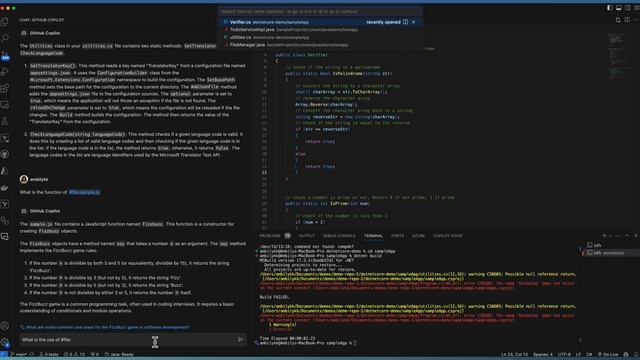Click the user avatar andolykk in chat
Image resolution: width=640 pixels, height=360 pixels.
(24, 179)
